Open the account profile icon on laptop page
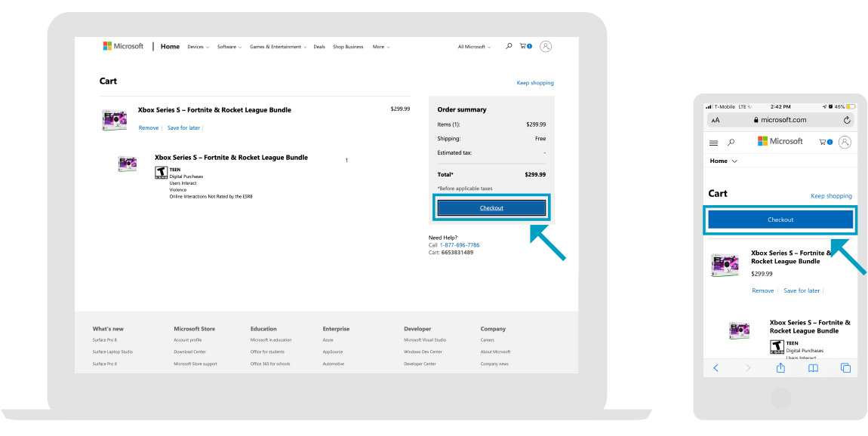This screenshot has width=868, height=436. click(546, 47)
